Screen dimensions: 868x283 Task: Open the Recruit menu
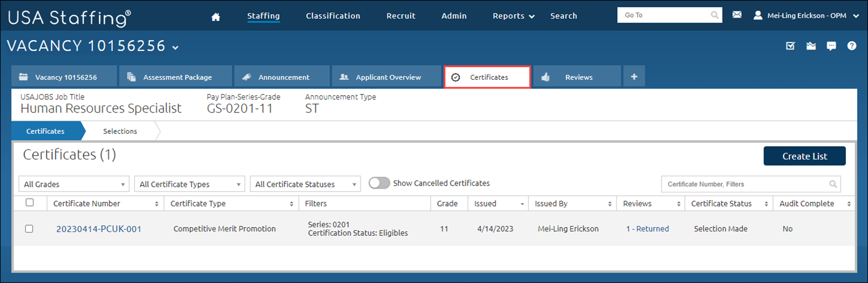[x=401, y=16]
